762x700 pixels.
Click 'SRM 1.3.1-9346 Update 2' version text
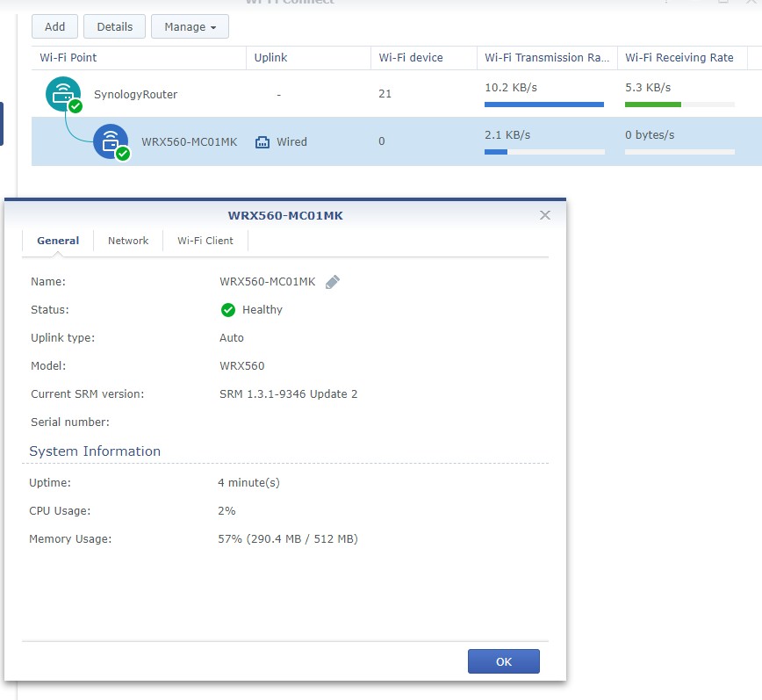coord(288,394)
